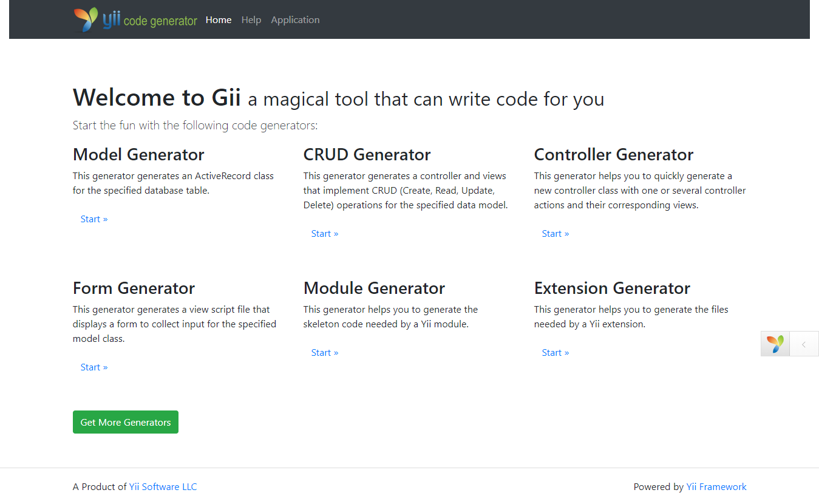Open the Help nav item
Screen dimensions: 819x504
point(251,19)
